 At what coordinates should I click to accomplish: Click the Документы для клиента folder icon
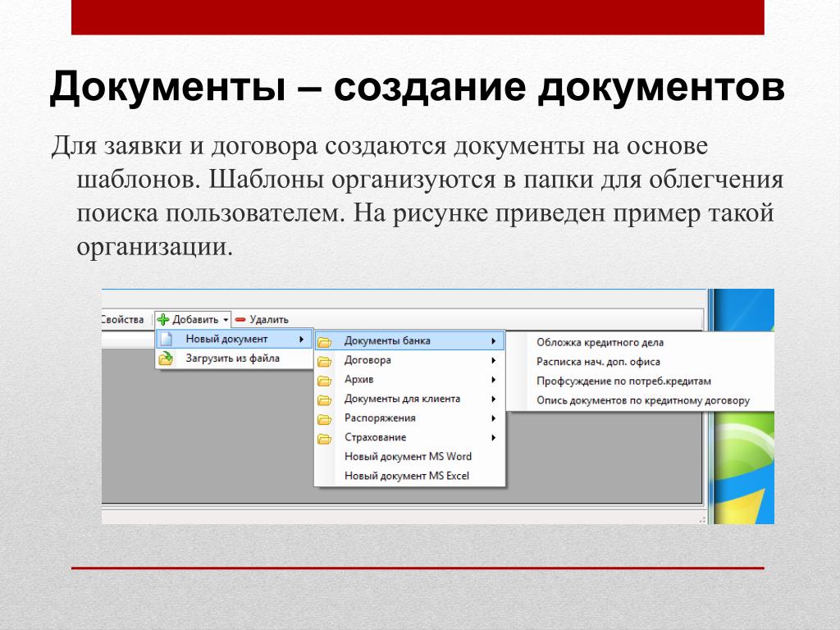pyautogui.click(x=324, y=400)
